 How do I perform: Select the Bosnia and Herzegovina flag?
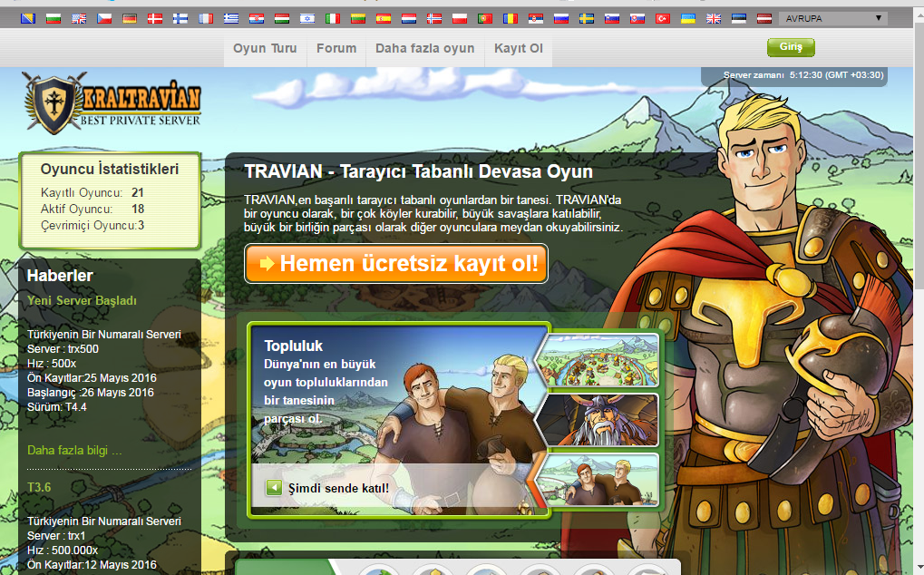28,19
